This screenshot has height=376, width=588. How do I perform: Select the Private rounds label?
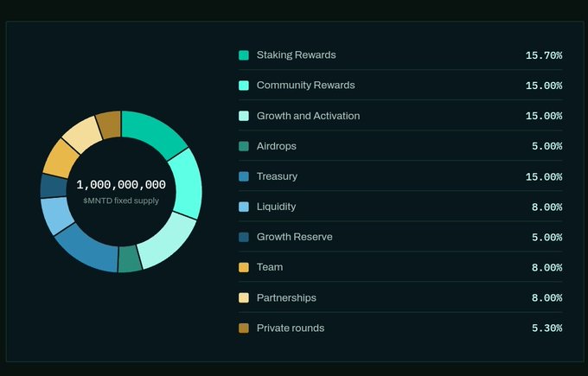[x=291, y=328]
